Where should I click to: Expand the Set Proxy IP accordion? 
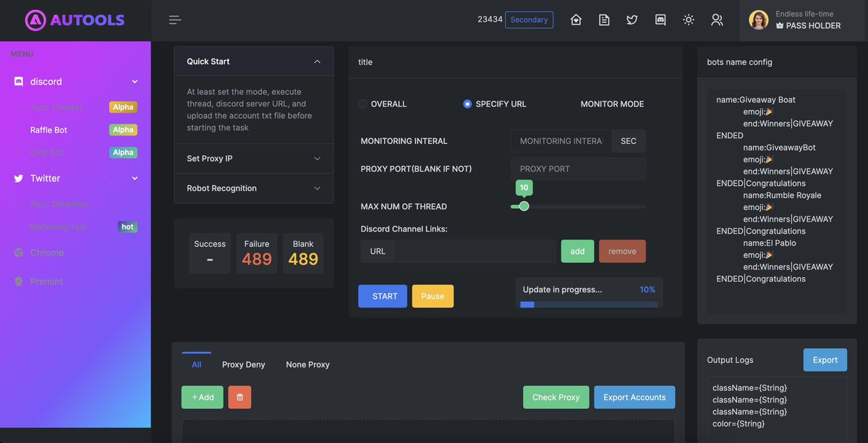[254, 159]
